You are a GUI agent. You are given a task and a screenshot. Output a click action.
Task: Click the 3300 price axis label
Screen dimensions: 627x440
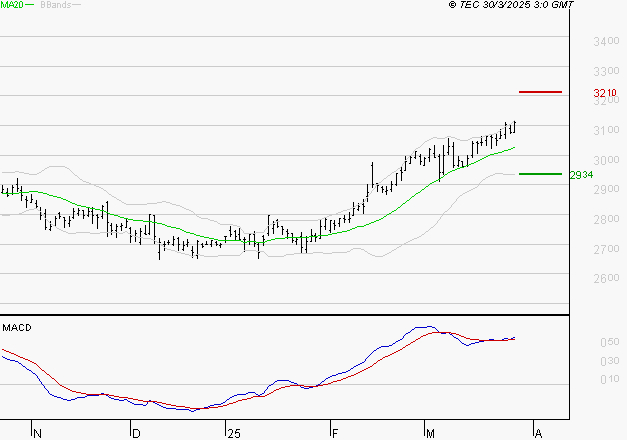[606, 71]
